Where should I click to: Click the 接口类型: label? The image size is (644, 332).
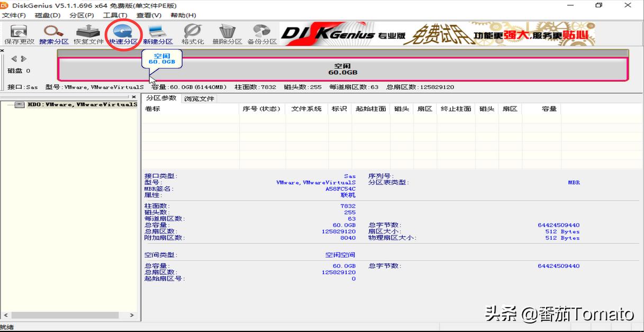tap(161, 176)
